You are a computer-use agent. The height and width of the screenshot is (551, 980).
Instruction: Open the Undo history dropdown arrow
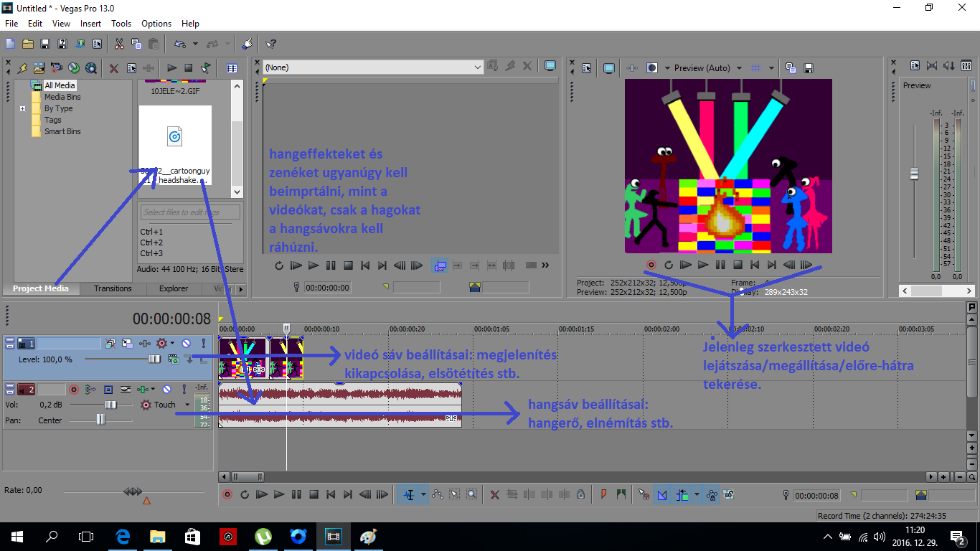[x=195, y=44]
